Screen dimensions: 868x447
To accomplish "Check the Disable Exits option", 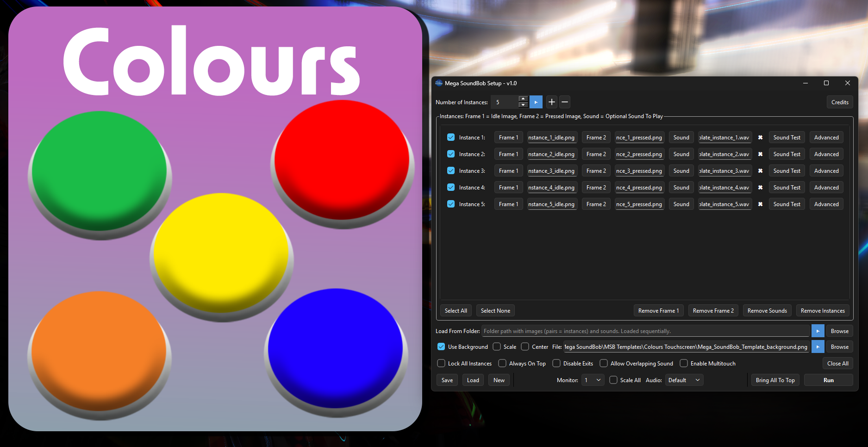I will coord(556,364).
